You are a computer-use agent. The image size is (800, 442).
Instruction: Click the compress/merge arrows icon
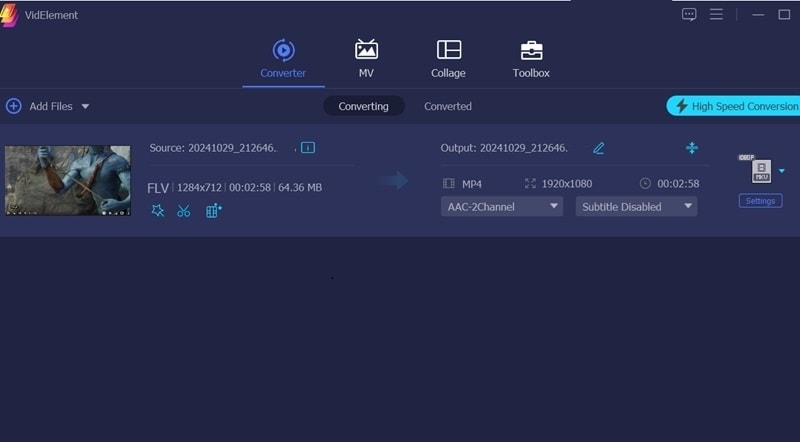pos(692,148)
